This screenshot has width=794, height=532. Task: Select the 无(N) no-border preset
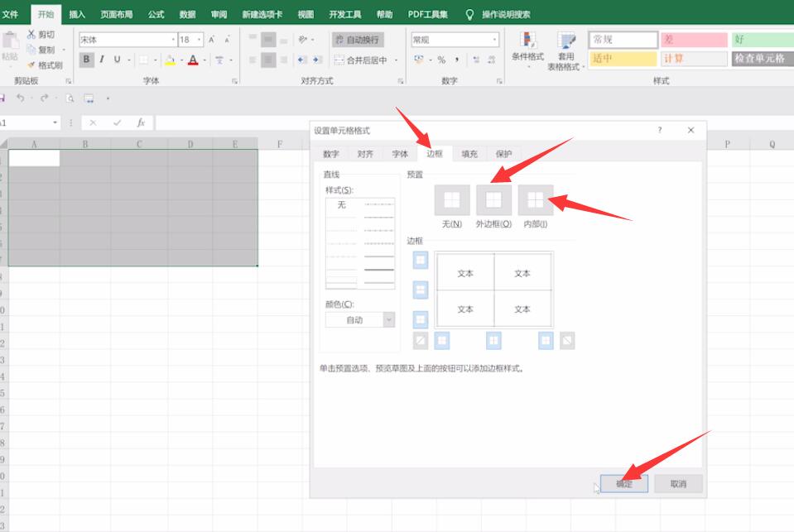452,200
